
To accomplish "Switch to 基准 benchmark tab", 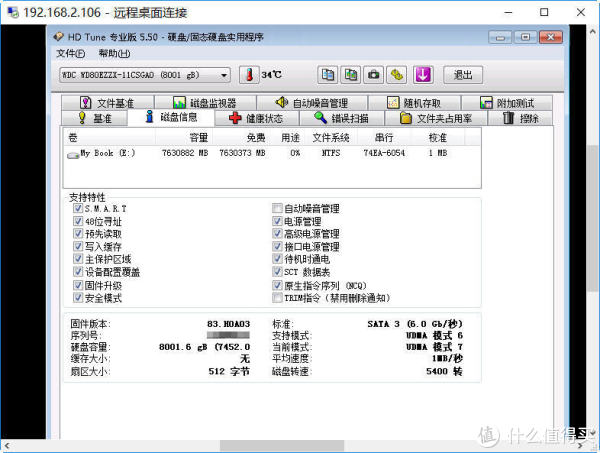I will coord(94,118).
